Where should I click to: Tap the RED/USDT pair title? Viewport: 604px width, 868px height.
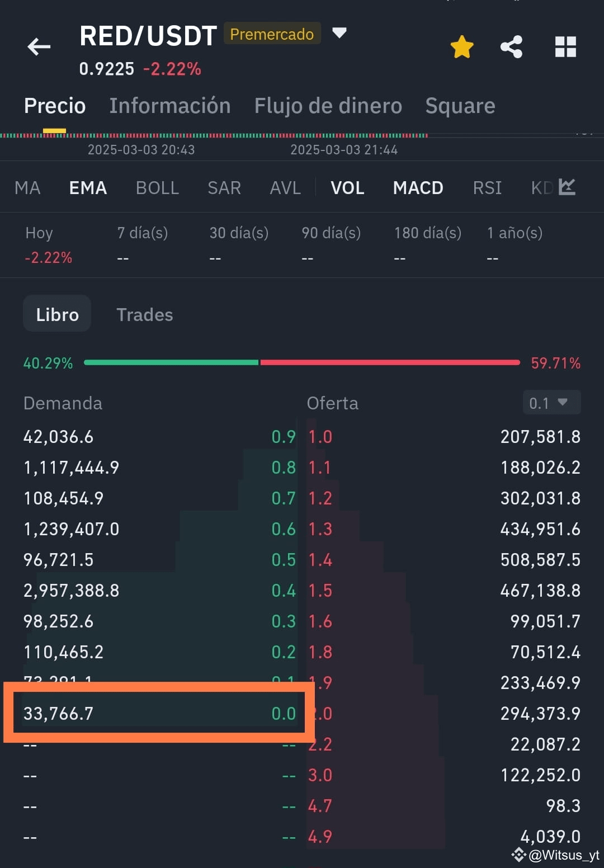148,36
